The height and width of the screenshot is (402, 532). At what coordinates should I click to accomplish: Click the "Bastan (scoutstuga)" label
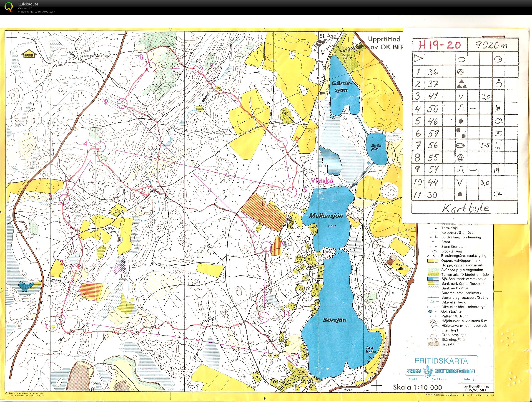pyautogui.click(x=94, y=56)
